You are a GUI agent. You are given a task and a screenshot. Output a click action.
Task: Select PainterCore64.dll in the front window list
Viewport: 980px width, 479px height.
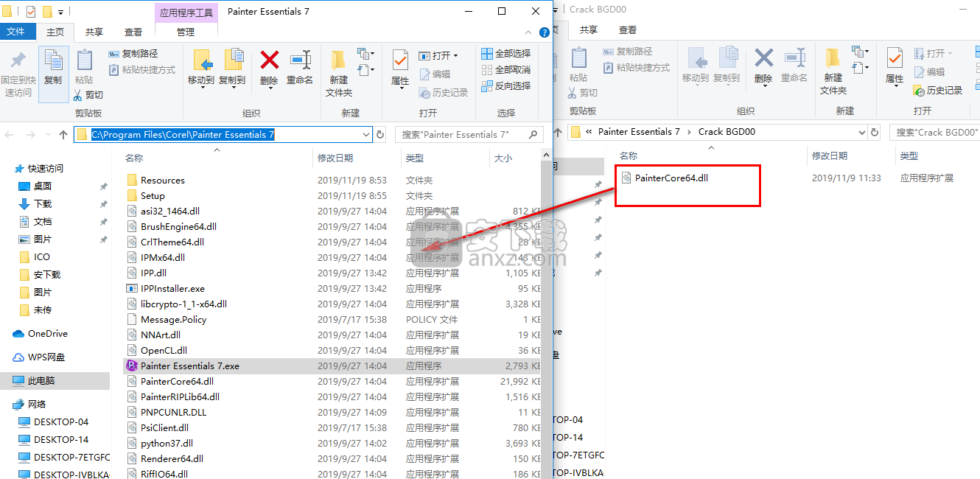(x=177, y=382)
